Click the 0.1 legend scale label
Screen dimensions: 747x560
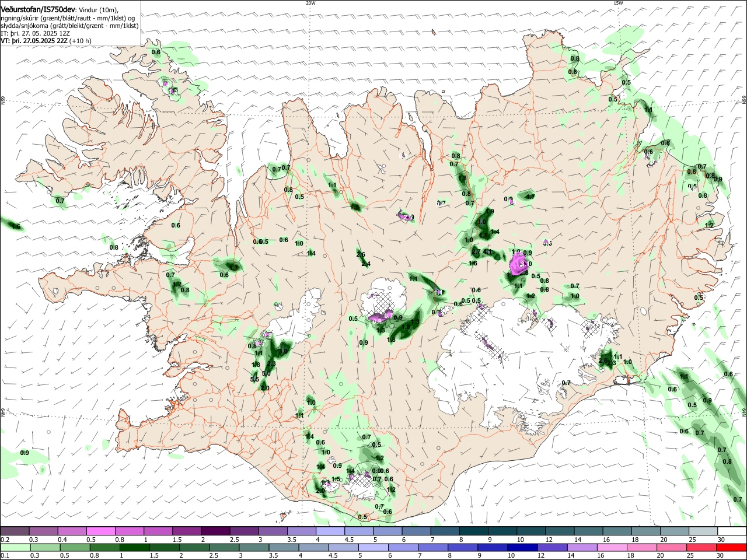(x=4, y=556)
